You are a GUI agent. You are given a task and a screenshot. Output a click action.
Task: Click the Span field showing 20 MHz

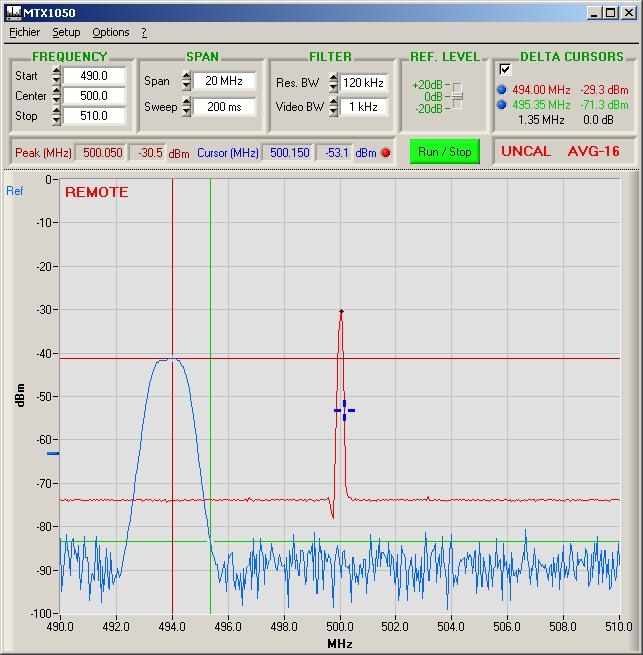tap(224, 81)
